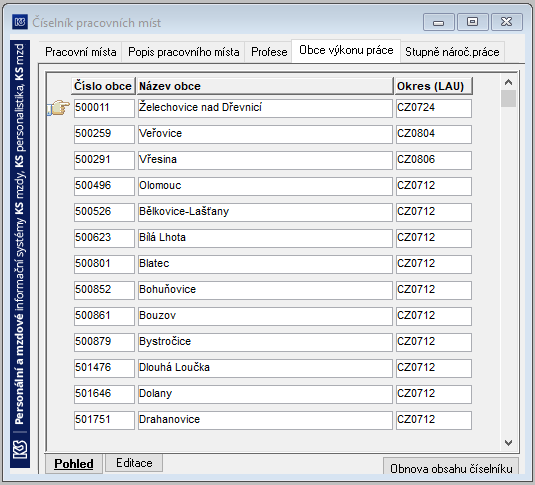This screenshot has width=535, height=485.
Task: Click the KS application icon in title bar
Action: coord(19,23)
